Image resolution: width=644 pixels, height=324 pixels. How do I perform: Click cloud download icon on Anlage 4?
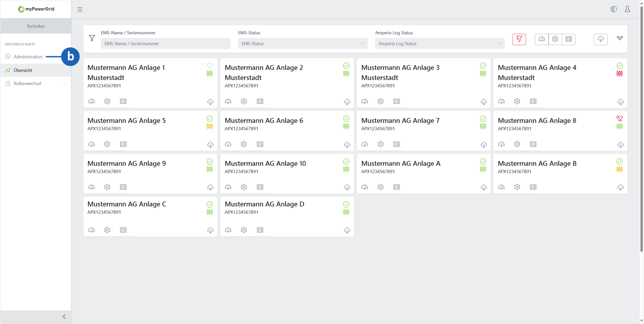coord(620,102)
